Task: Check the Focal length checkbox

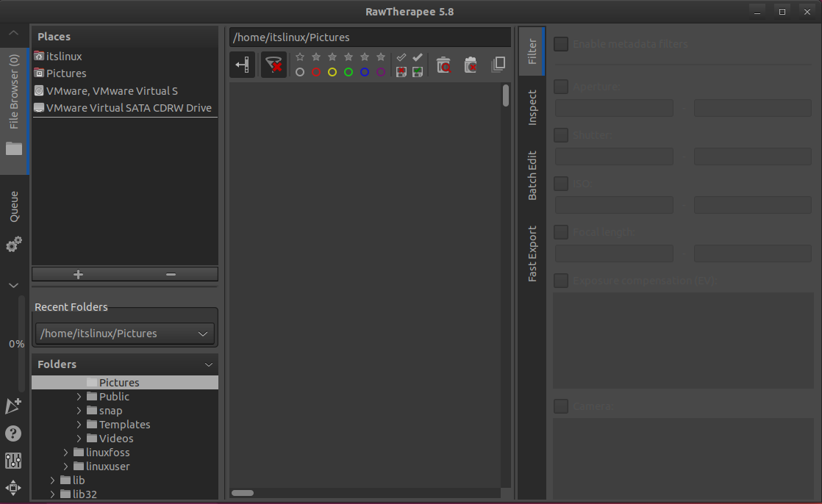Action: pos(561,232)
